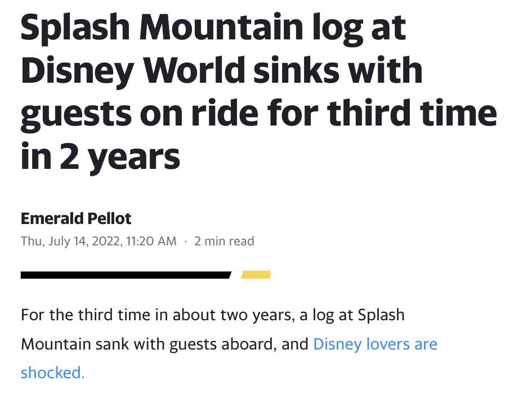This screenshot has height=394, width=532.
Task: Click the dot separator before read time
Action: [x=185, y=241]
